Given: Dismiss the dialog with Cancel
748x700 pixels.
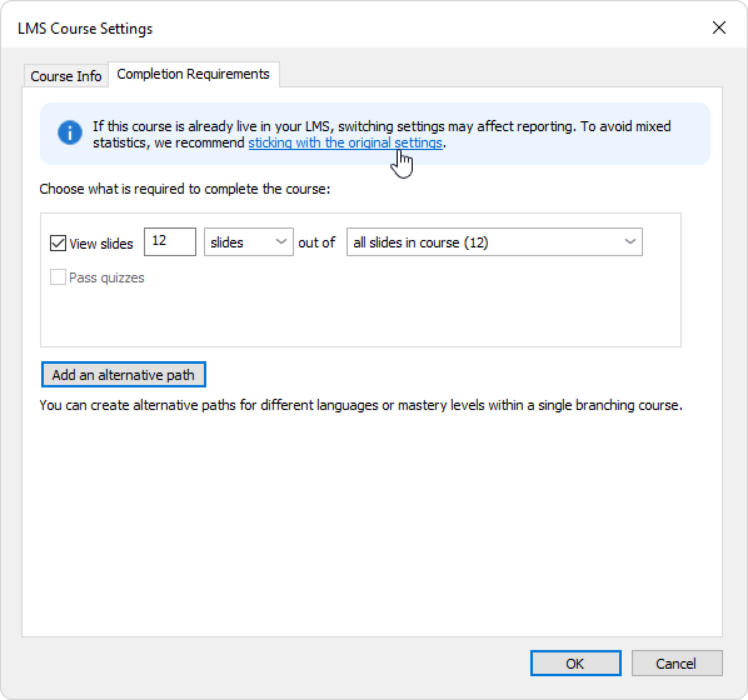Looking at the screenshot, I should click(677, 662).
